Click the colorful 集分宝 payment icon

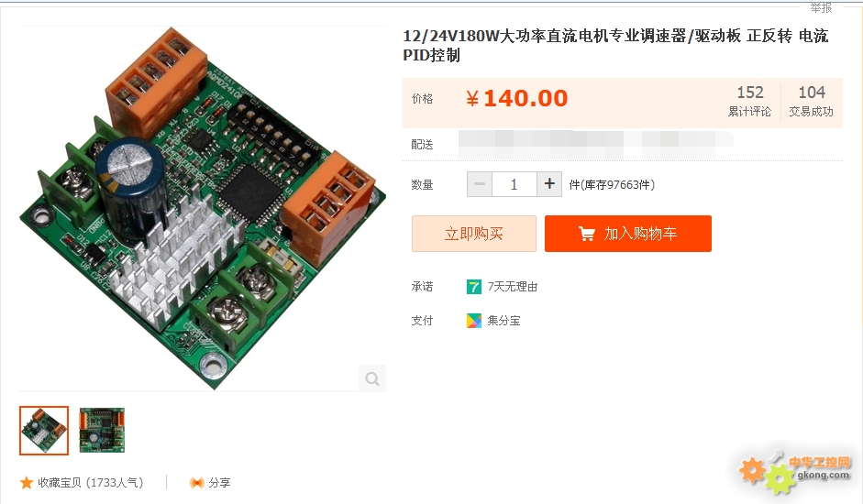(x=474, y=320)
